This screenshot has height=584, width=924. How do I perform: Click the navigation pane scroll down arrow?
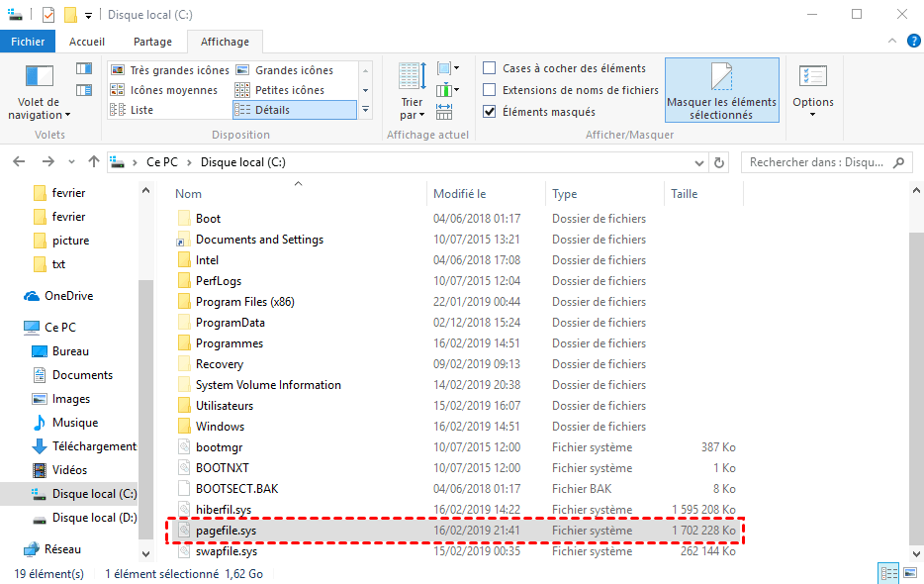click(x=145, y=554)
